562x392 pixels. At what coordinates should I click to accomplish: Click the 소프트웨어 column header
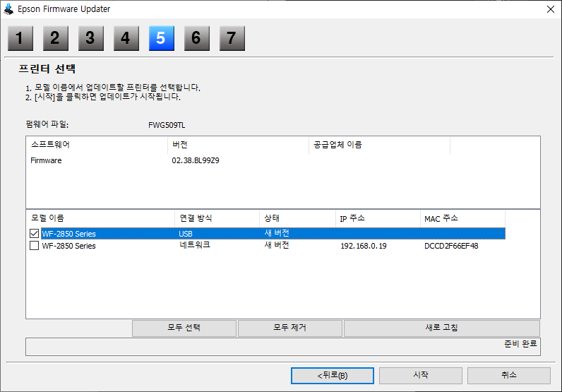97,145
